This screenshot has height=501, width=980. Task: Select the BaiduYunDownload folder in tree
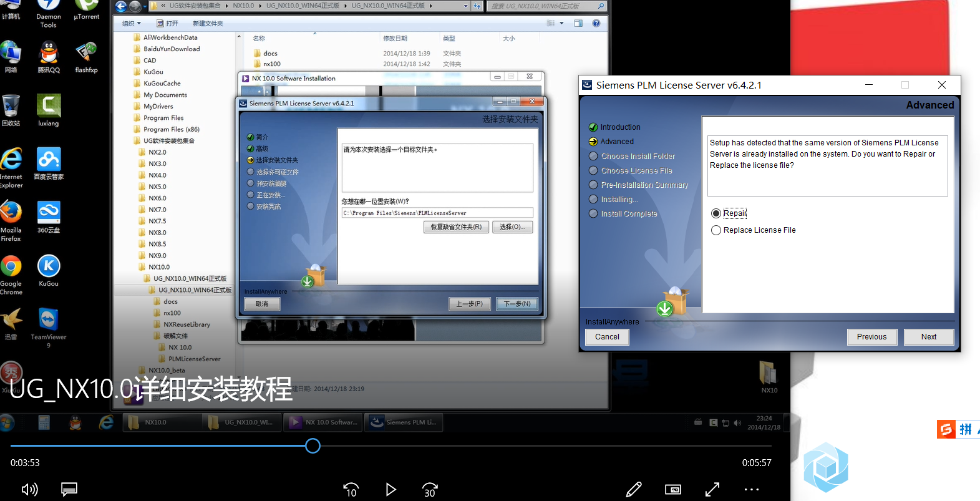(166, 49)
